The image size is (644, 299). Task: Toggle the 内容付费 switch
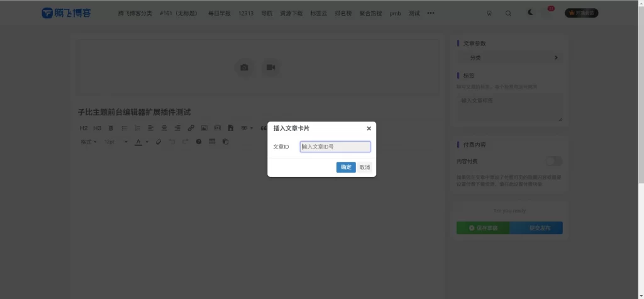point(553,162)
